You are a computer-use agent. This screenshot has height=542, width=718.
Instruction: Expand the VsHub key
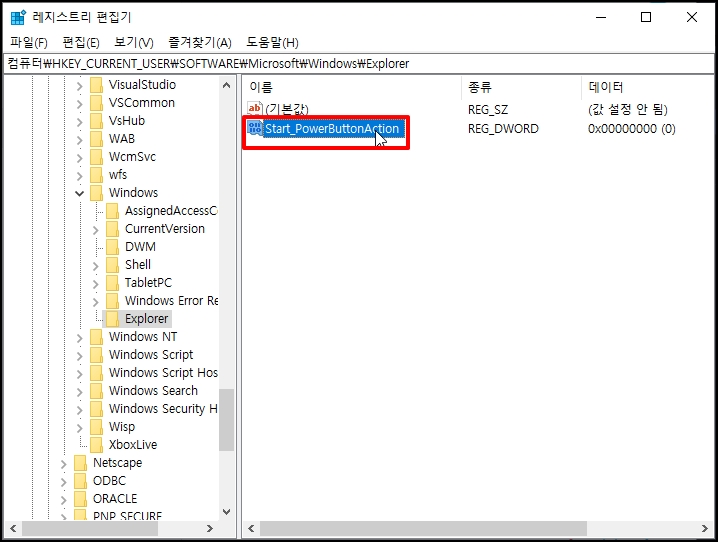pos(79,121)
